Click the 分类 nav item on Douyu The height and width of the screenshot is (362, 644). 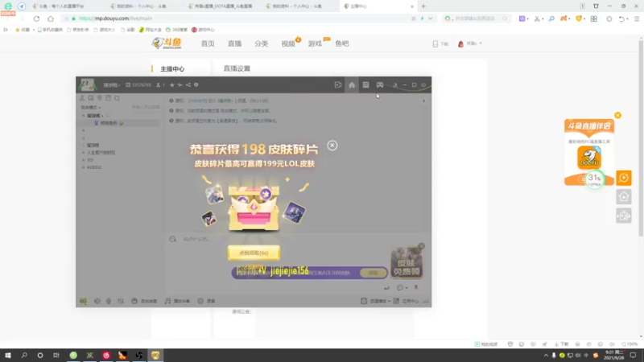tap(261, 43)
